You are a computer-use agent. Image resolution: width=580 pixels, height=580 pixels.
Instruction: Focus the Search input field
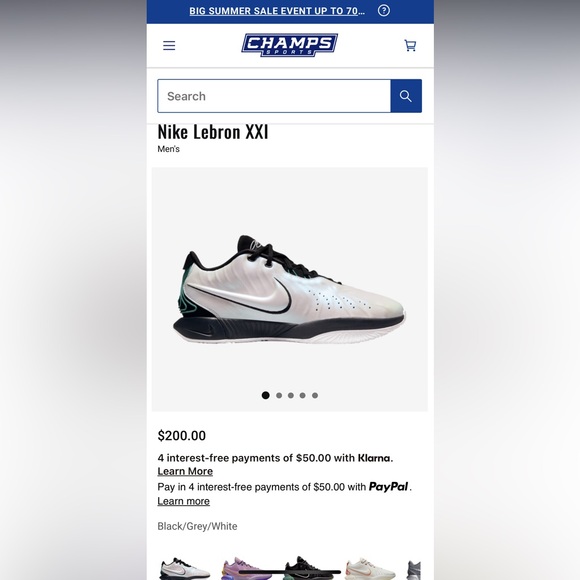(x=274, y=96)
